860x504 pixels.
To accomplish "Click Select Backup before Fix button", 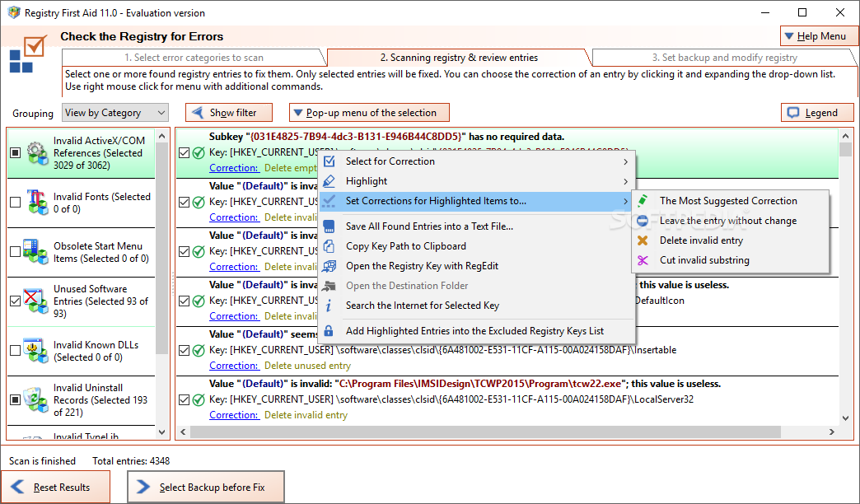I will point(206,487).
